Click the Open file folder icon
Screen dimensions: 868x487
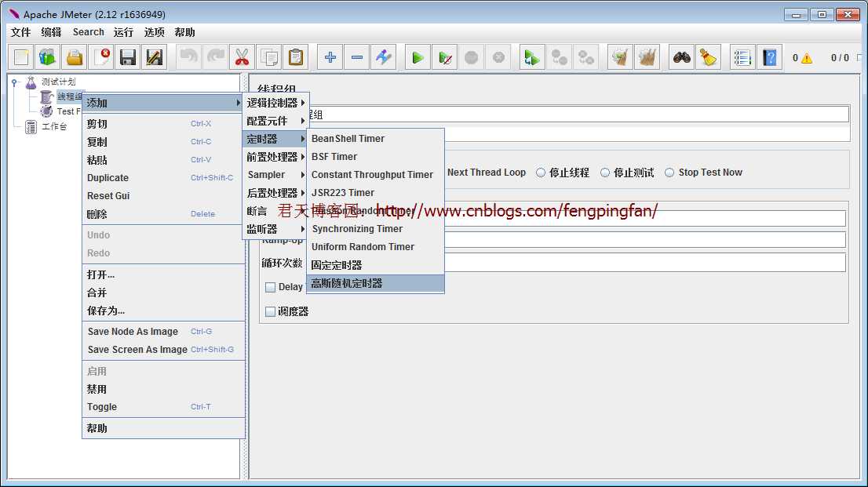tap(75, 57)
